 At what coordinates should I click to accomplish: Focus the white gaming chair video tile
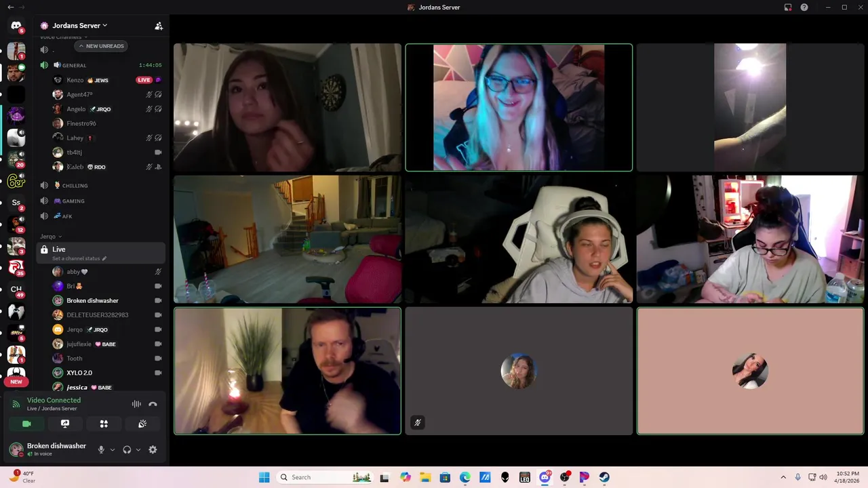[x=519, y=239]
